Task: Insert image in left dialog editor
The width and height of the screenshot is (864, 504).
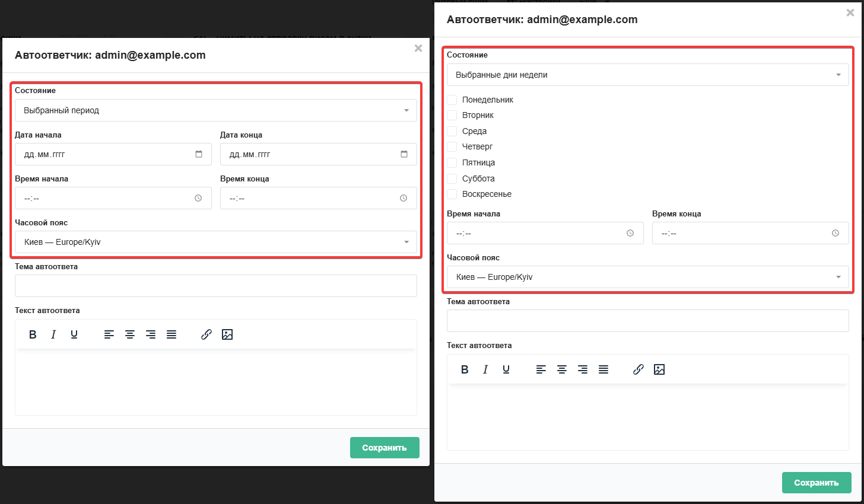Action: 227,334
